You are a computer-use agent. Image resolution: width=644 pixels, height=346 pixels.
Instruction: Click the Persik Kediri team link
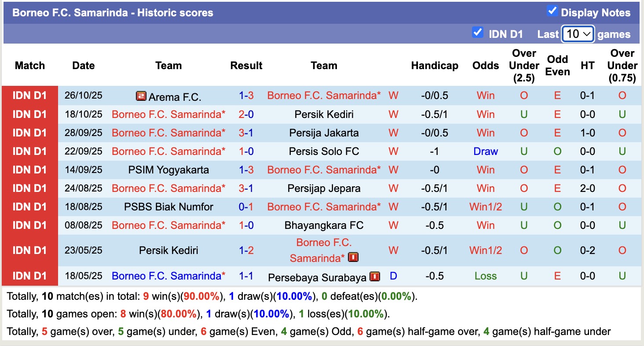(324, 114)
